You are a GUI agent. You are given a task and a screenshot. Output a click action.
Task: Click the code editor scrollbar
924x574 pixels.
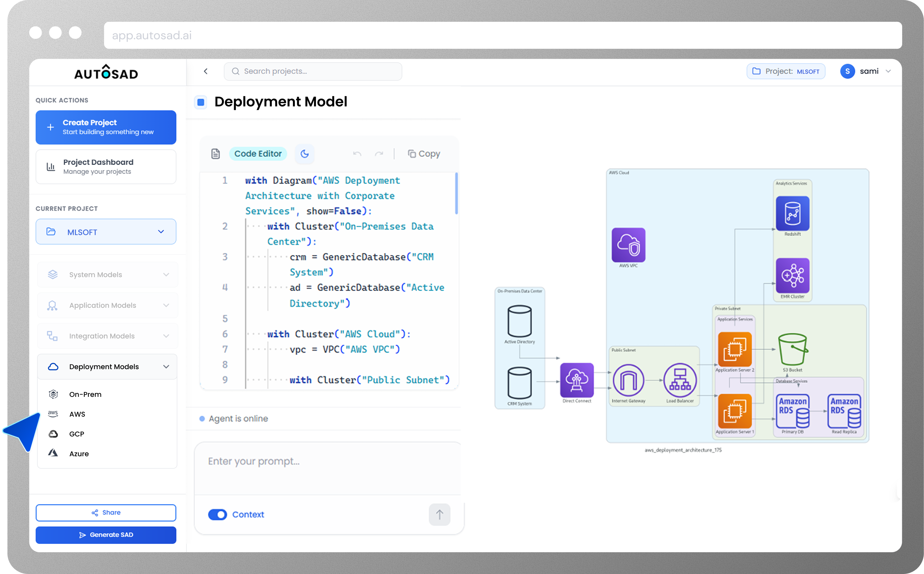point(456,194)
